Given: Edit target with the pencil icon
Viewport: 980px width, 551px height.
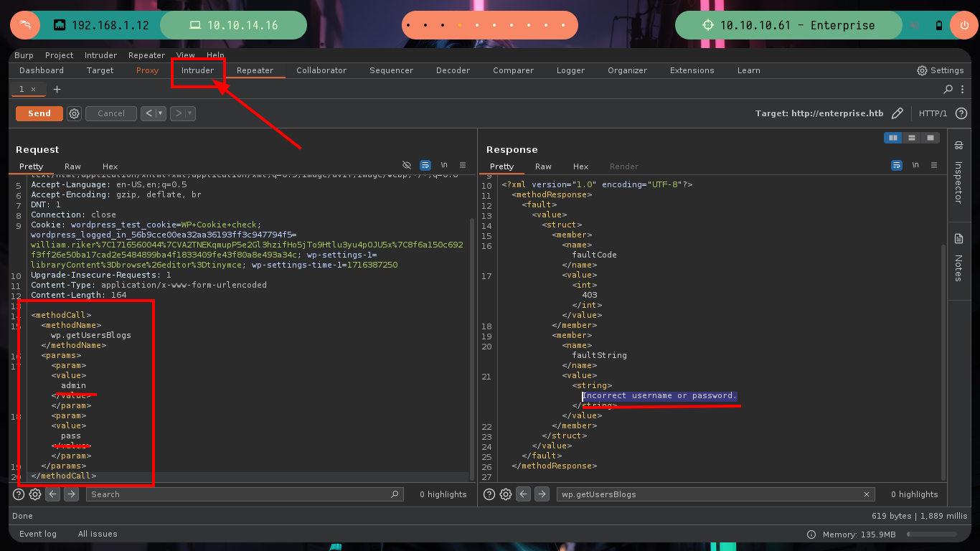Looking at the screenshot, I should (897, 113).
